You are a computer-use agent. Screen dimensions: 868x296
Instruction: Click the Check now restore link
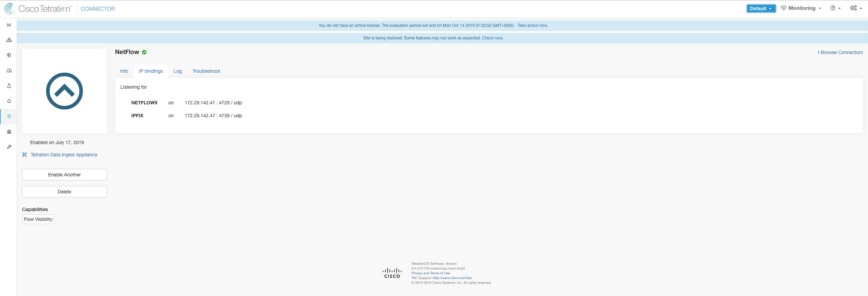click(493, 38)
